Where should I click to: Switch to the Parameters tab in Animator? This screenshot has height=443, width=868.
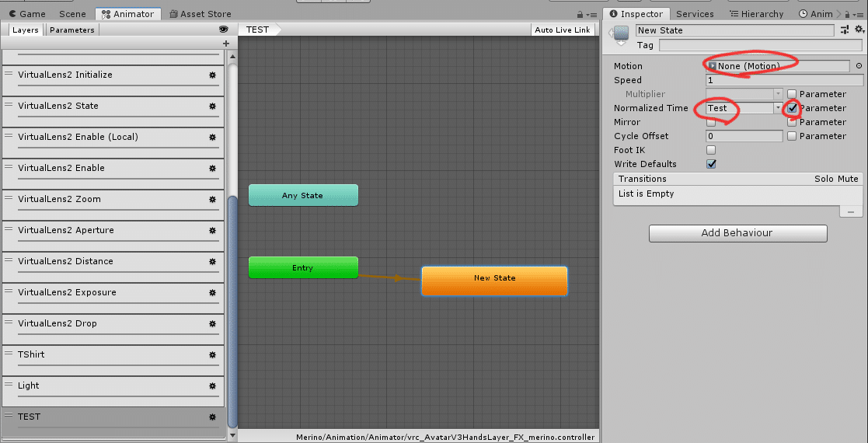[72, 30]
